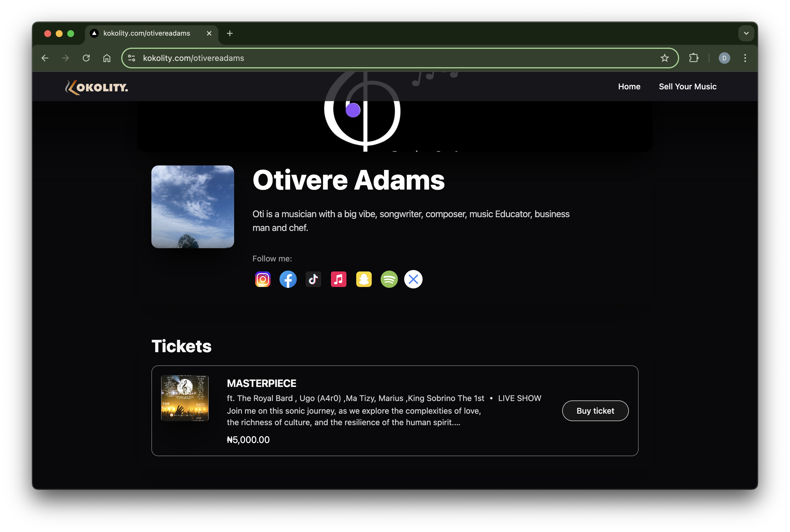
Task: Open Sell Your Music menu link
Action: coord(687,86)
